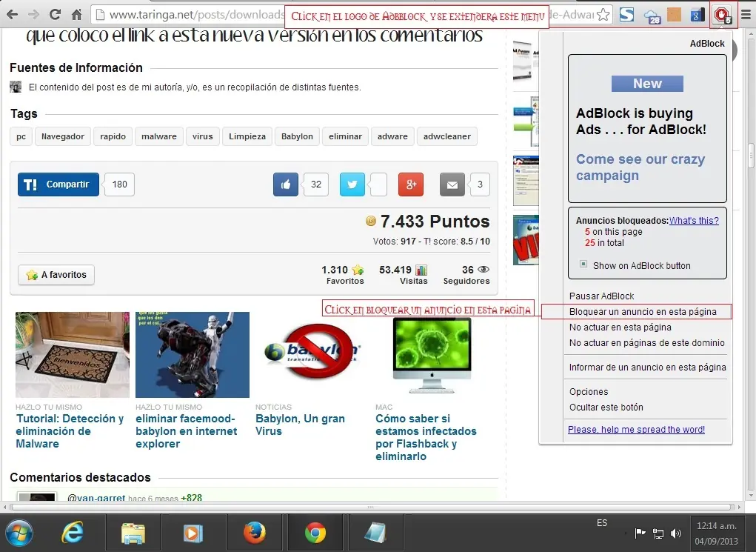Select Ocultar este botón
The height and width of the screenshot is (552, 756).
tap(606, 408)
